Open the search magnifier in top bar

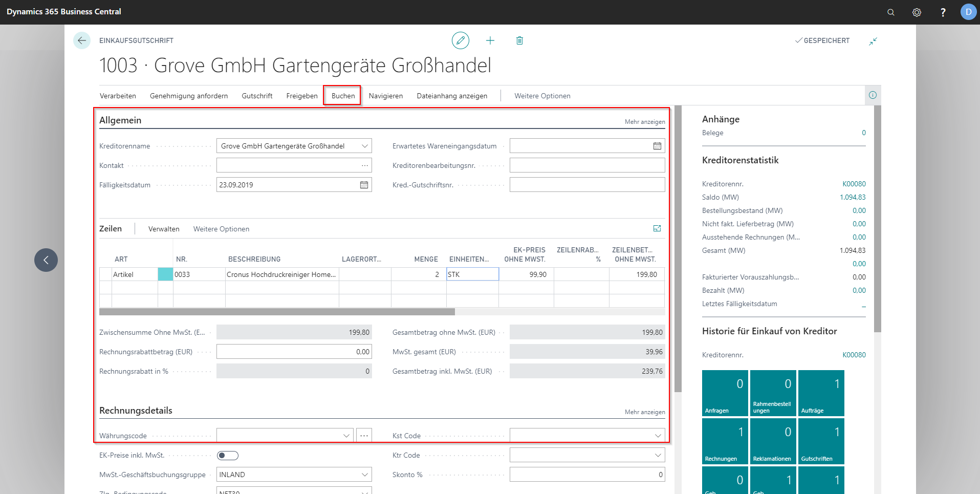pyautogui.click(x=891, y=12)
